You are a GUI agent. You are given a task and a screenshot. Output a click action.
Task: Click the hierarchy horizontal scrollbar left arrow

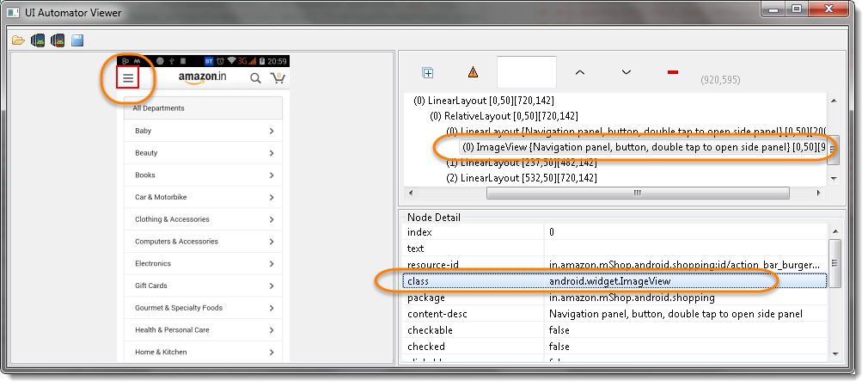(410, 193)
